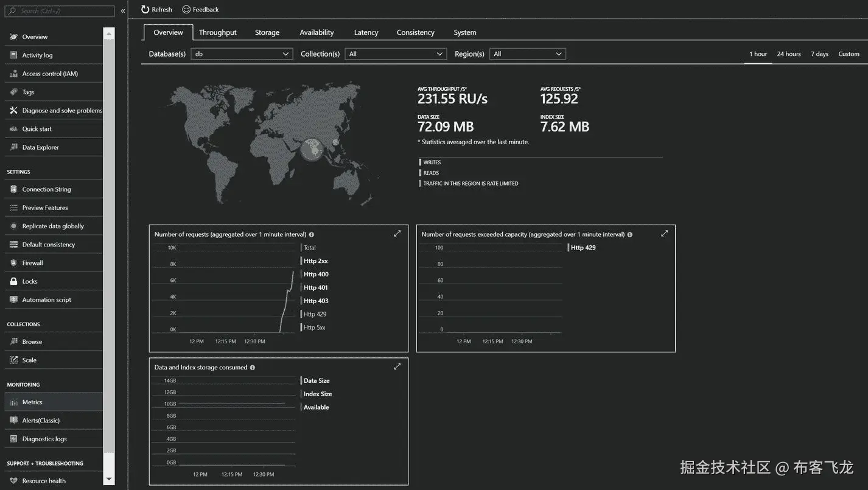Click info icon beside Number of requests title
868x490 pixels.
click(312, 234)
